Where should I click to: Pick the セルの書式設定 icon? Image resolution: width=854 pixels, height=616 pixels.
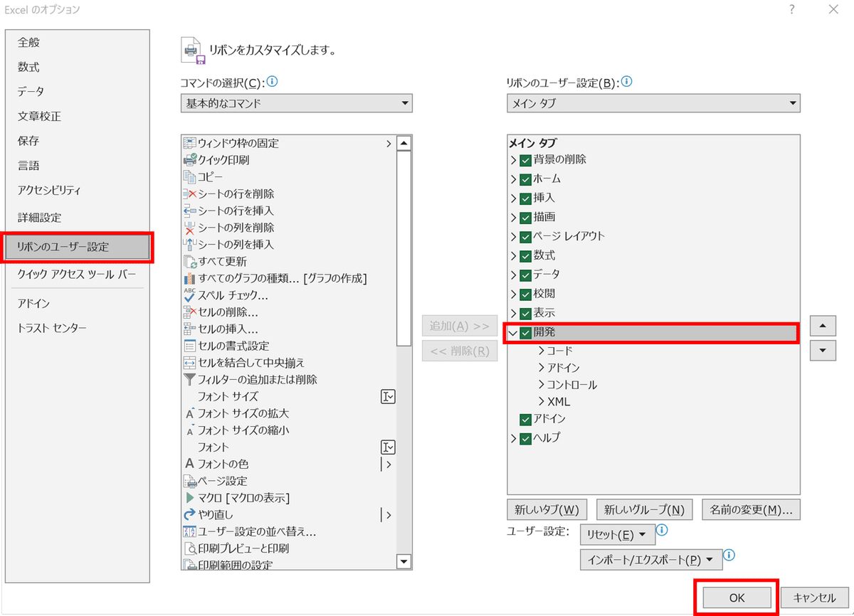click(x=189, y=346)
